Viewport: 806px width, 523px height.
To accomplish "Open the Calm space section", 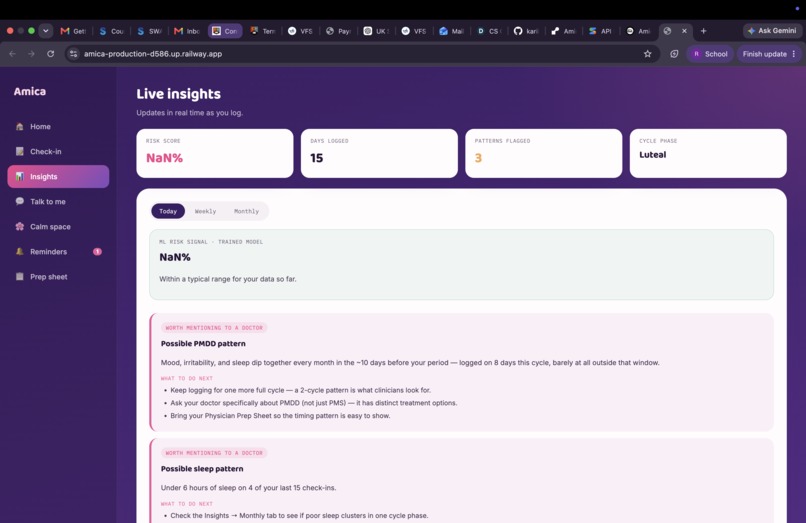I will point(58,227).
